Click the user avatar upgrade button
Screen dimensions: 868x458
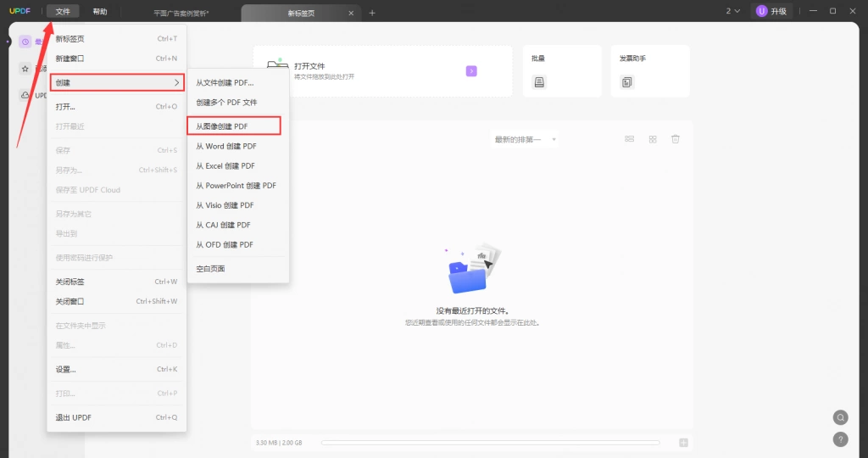pyautogui.click(x=771, y=11)
